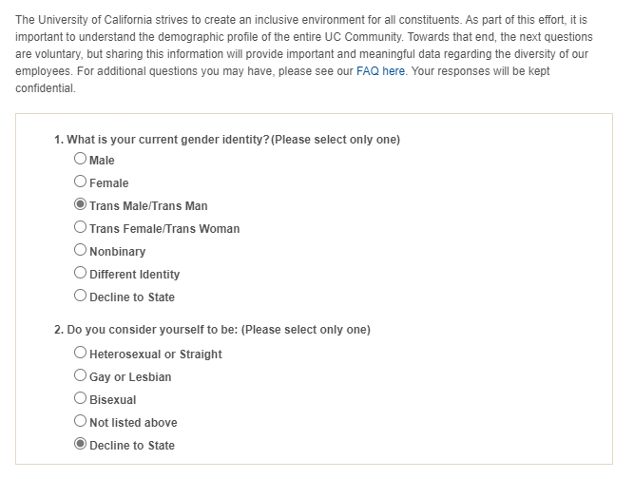This screenshot has height=479, width=635.
Task: Select the Nonbinary radio button
Action: point(80,249)
